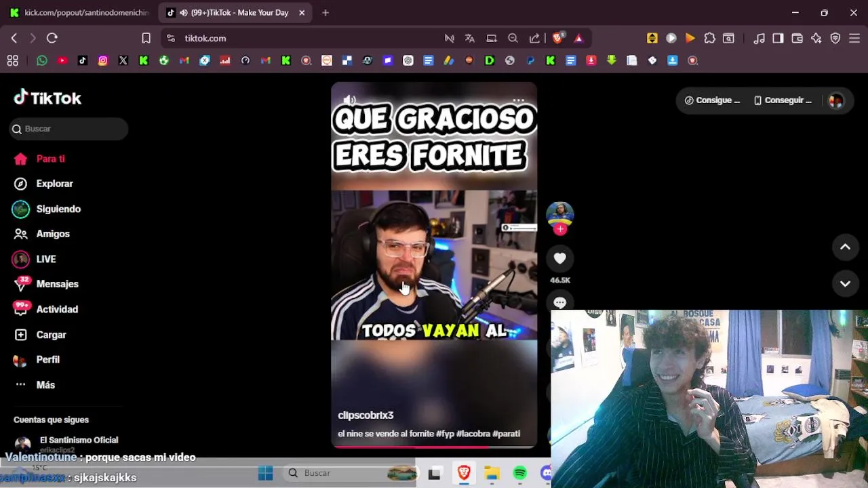This screenshot has width=868, height=488.
Task: Open the bookmarks apps grid icon
Action: coord(12,60)
